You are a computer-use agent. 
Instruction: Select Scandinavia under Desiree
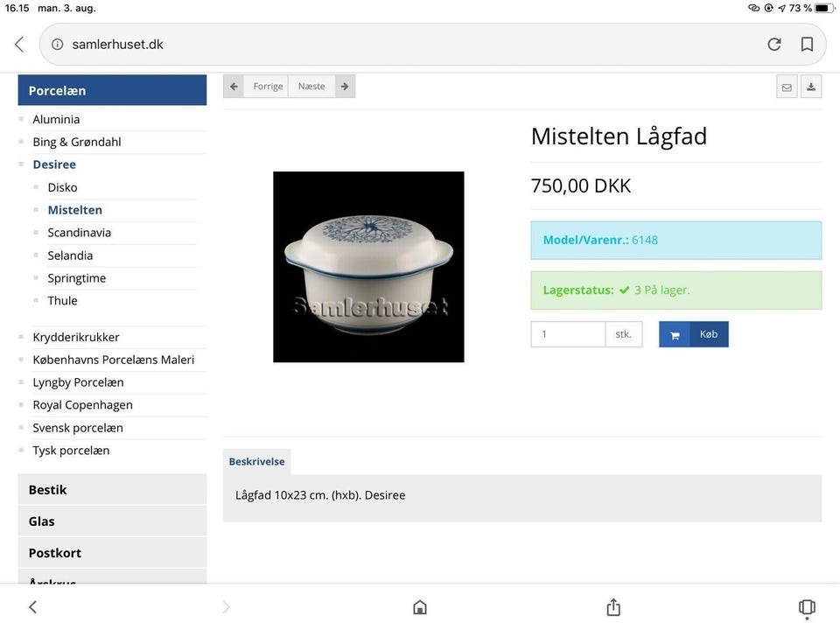coord(80,233)
